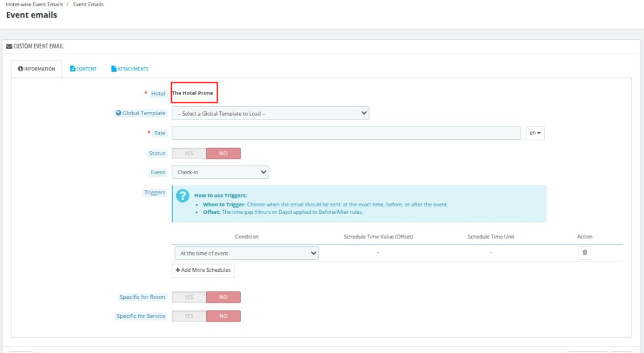
Task: Open the Condition dropdown 'At the time of event'
Action: point(247,253)
